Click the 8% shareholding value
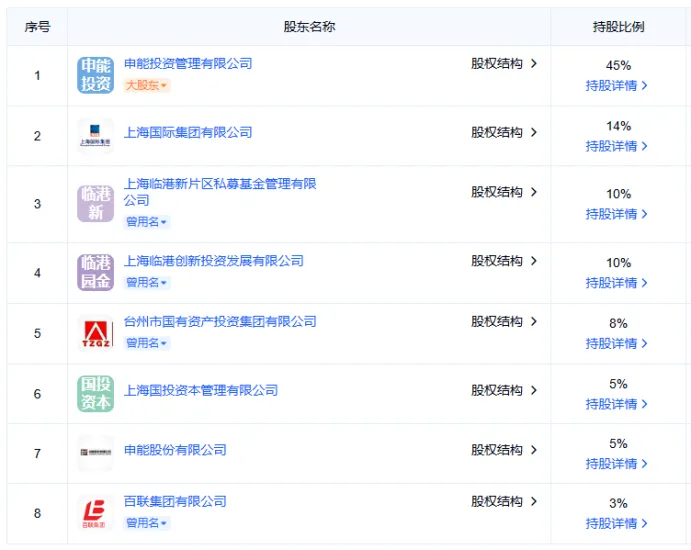This screenshot has width=691, height=550. point(618,323)
